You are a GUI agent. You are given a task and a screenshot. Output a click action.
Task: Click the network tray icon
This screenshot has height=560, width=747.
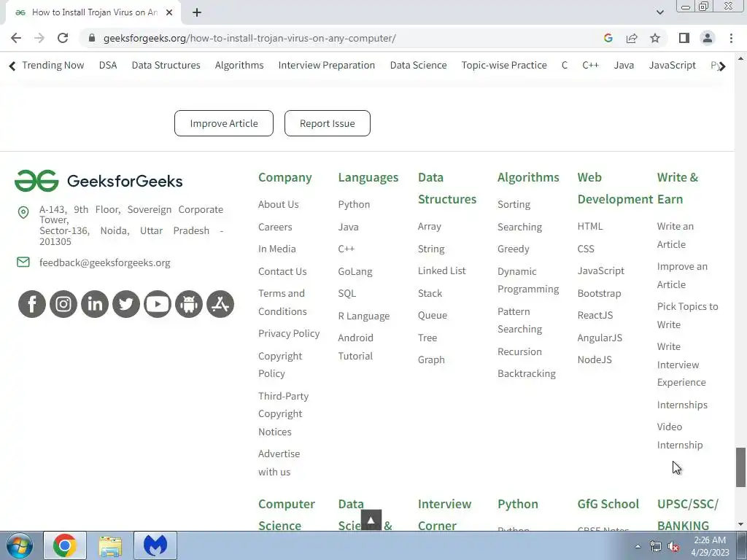point(656,546)
